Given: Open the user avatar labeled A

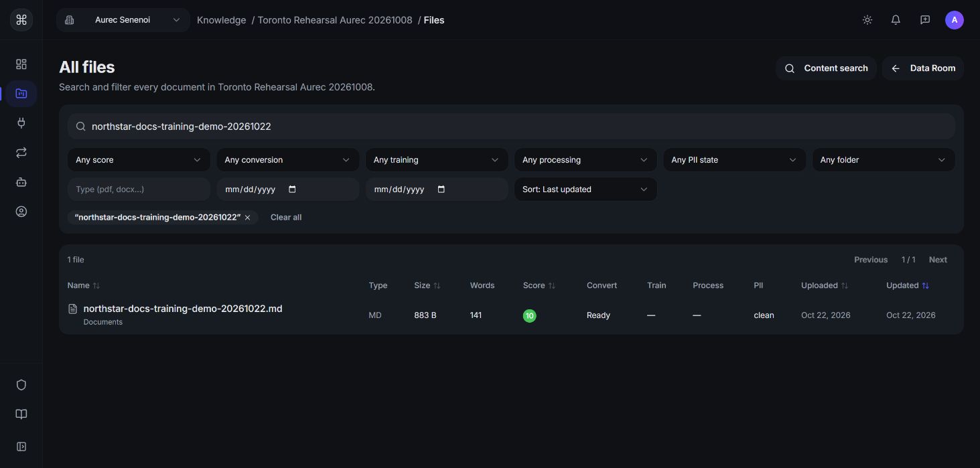Looking at the screenshot, I should click(x=955, y=20).
